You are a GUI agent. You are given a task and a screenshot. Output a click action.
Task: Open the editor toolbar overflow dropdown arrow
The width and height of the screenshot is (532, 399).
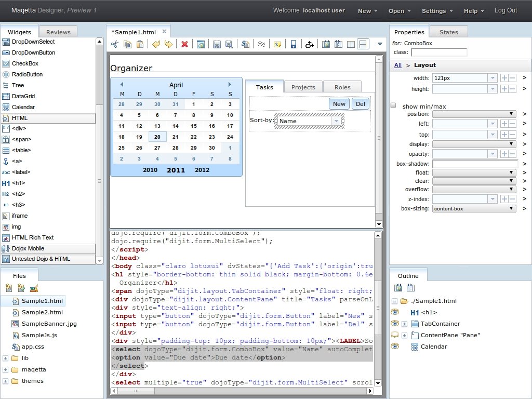(380, 44)
